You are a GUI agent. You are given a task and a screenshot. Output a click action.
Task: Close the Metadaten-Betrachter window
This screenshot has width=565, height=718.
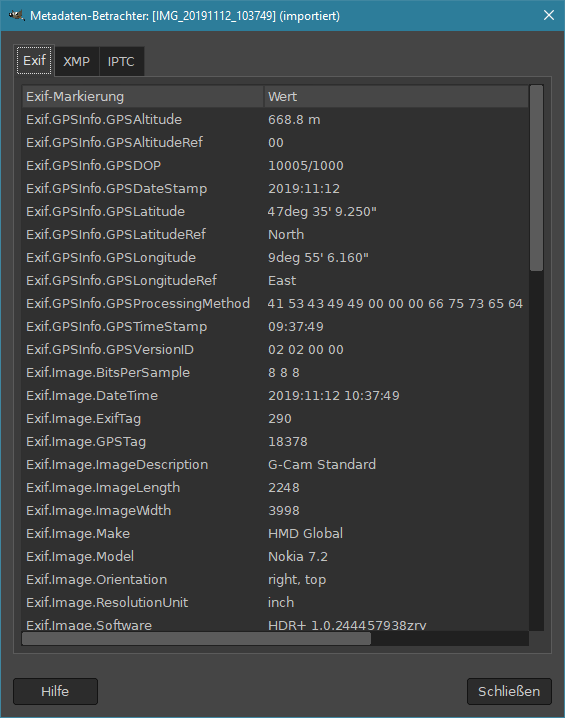[549, 16]
